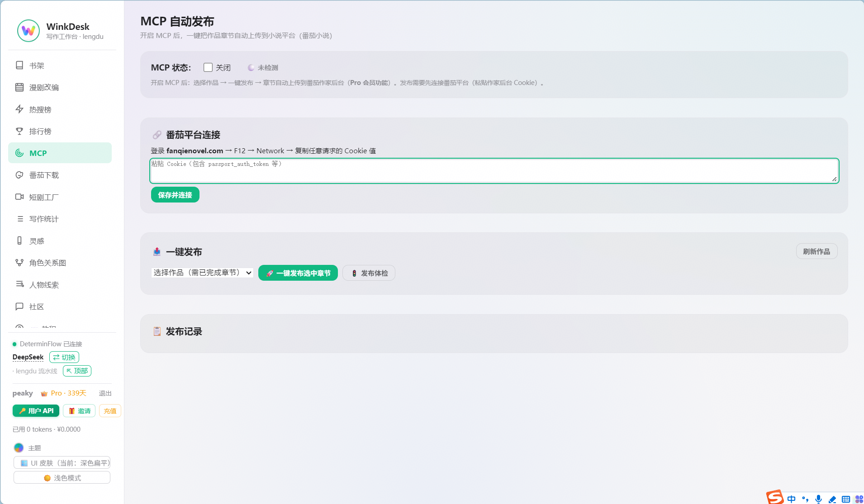Switch to 浅色模式 light mode
Screen dimensions: 864x504
[62, 478]
